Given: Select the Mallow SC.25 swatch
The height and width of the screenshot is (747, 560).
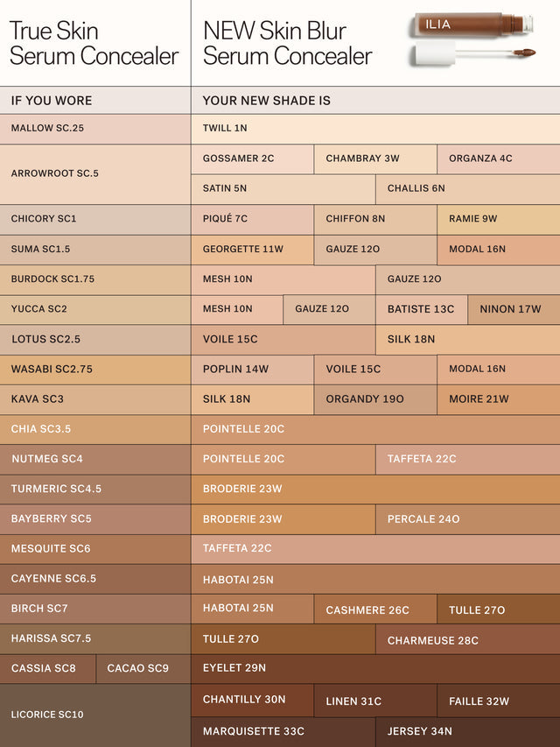Looking at the screenshot, I should pyautogui.click(x=95, y=129).
